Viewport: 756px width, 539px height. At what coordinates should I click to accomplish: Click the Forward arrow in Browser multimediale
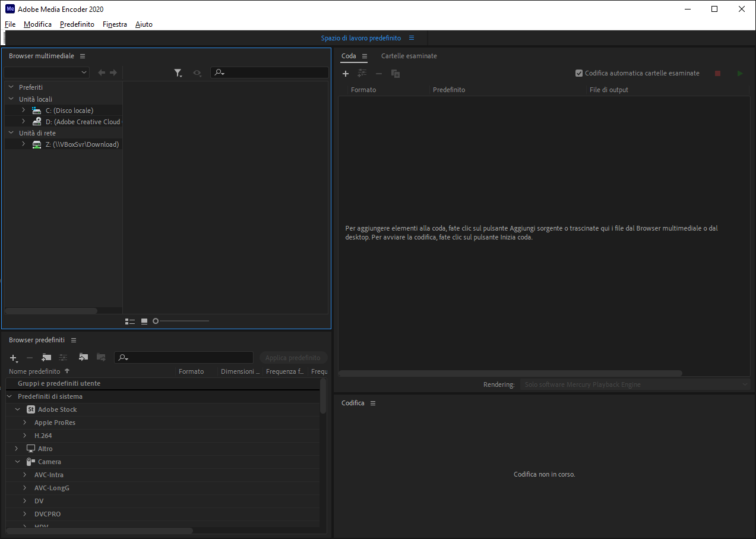click(x=113, y=73)
